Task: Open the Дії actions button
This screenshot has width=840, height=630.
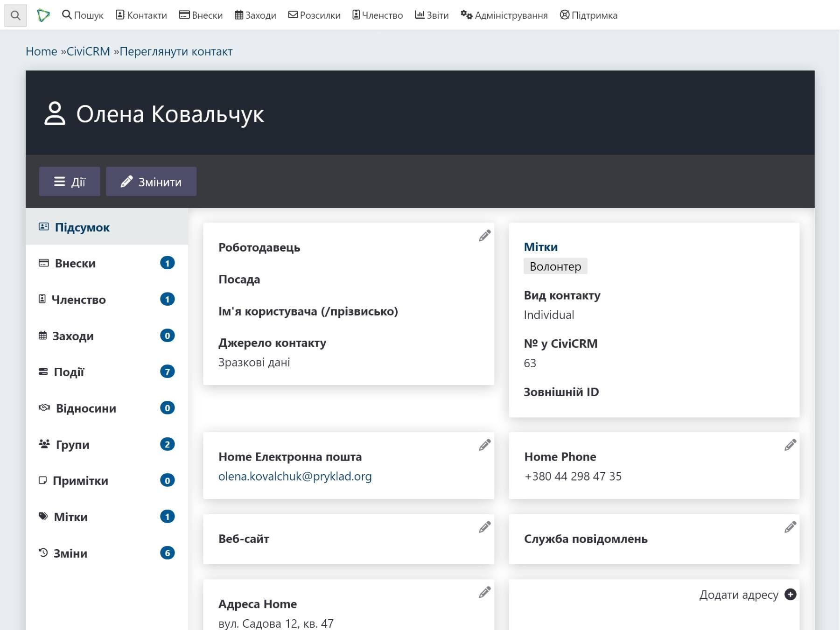Action: [70, 182]
